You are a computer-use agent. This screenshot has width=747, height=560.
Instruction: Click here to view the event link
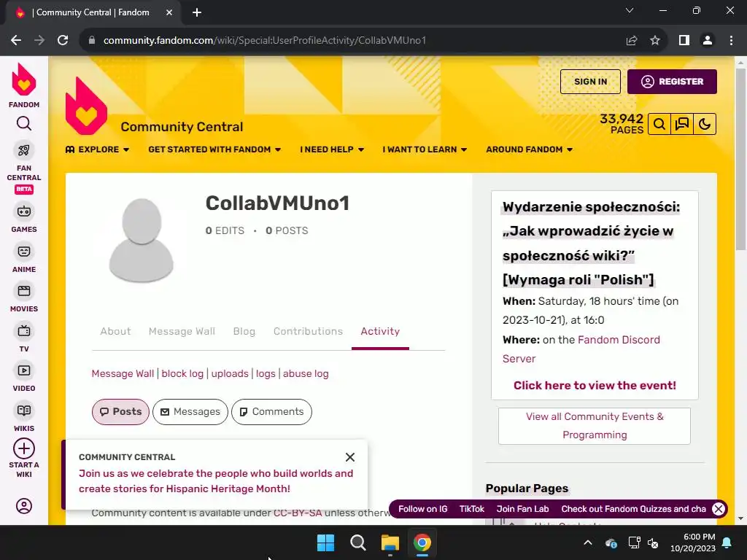click(595, 386)
